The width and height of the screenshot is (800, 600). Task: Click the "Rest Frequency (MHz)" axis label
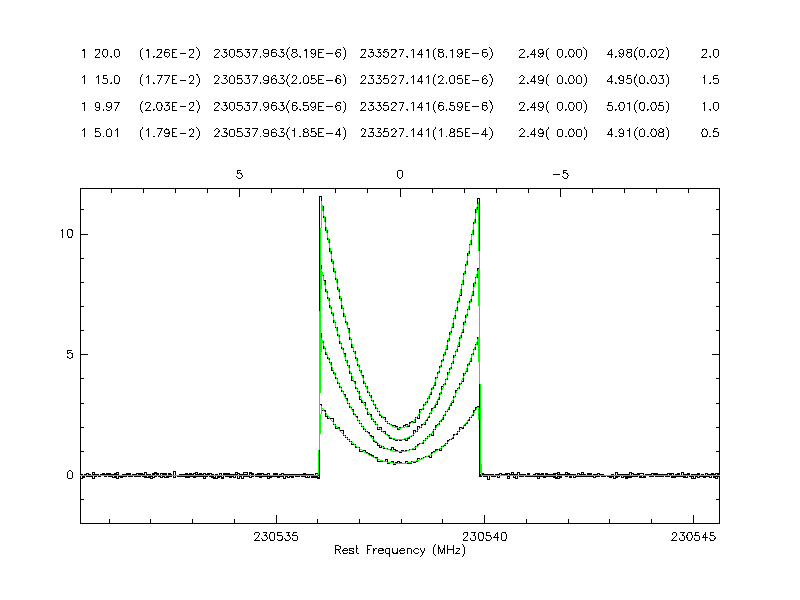click(x=399, y=551)
